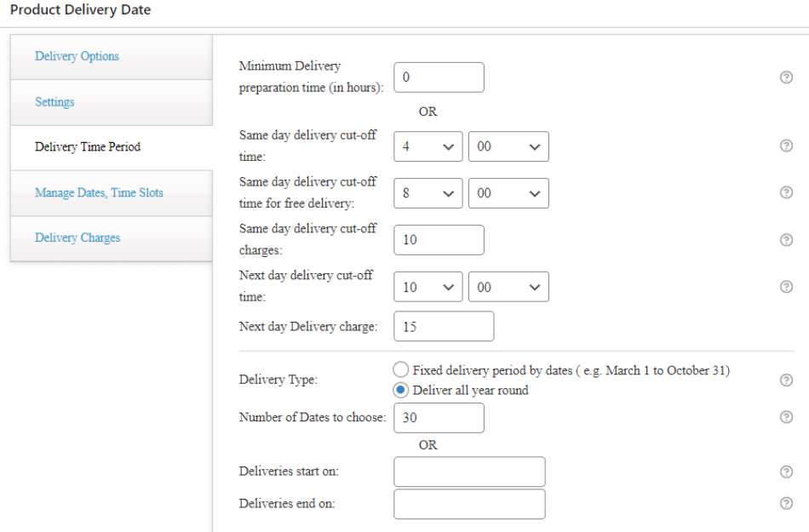Open Next day delivery hour dropdown
The height and width of the screenshot is (532, 809).
point(427,286)
